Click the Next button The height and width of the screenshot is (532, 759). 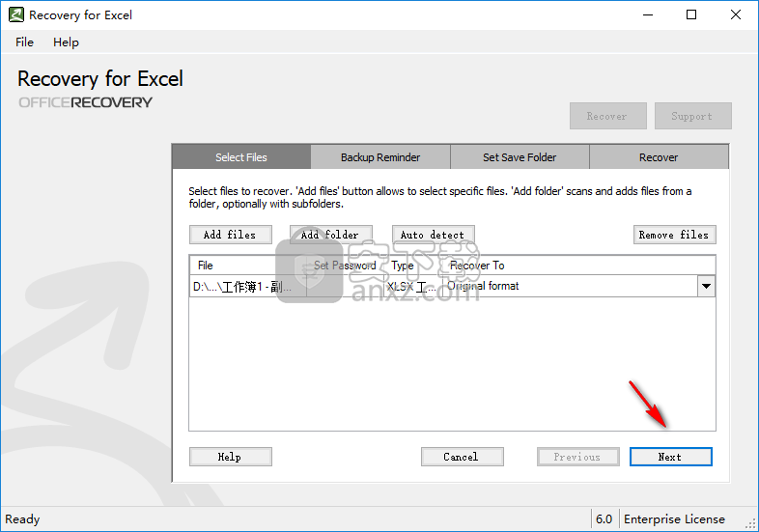click(670, 457)
